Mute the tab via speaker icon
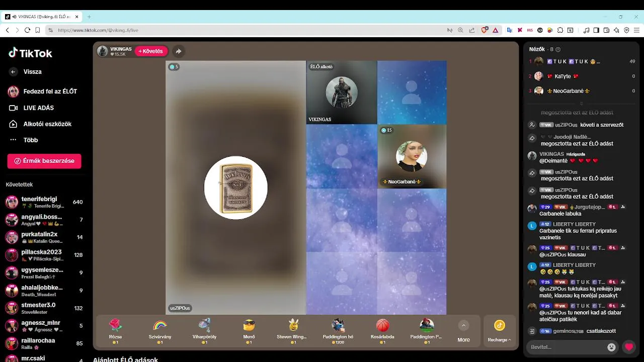 pyautogui.click(x=15, y=17)
